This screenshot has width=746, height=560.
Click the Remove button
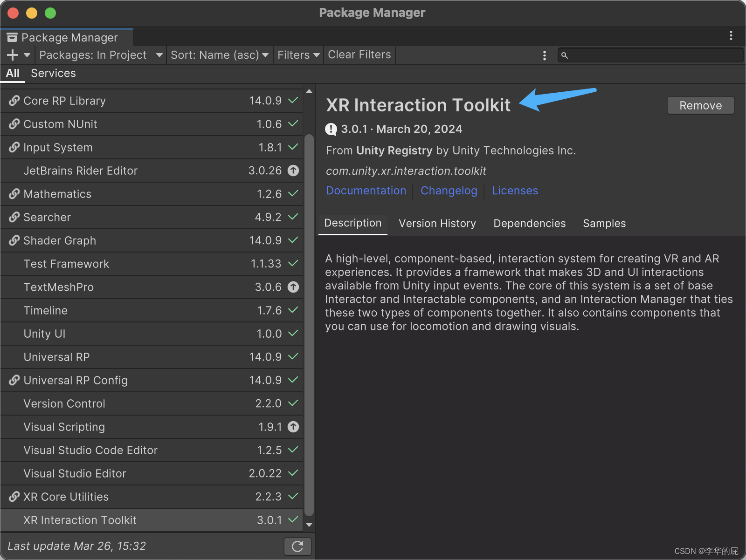pos(700,105)
